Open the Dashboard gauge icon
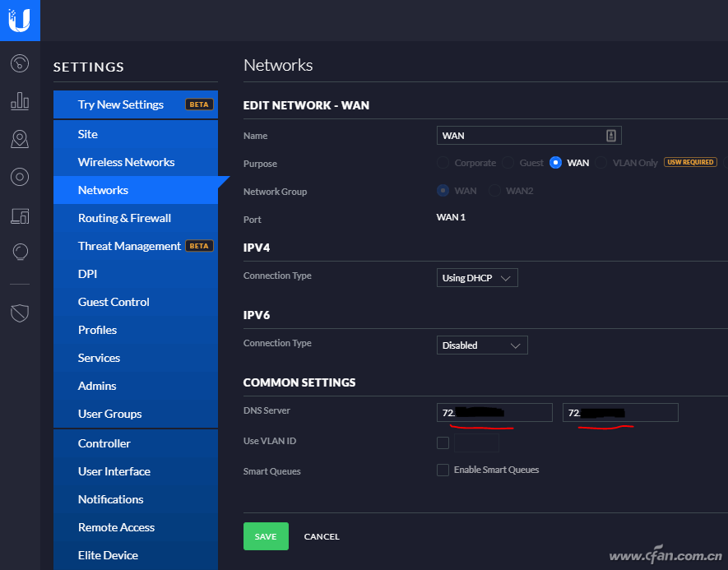This screenshot has height=570, width=728. pyautogui.click(x=20, y=63)
